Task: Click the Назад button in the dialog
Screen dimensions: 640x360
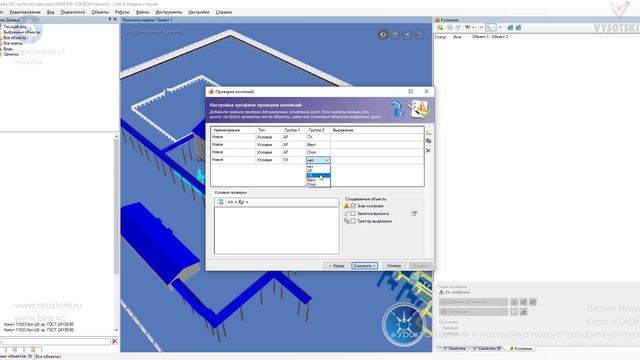Action: (336, 266)
